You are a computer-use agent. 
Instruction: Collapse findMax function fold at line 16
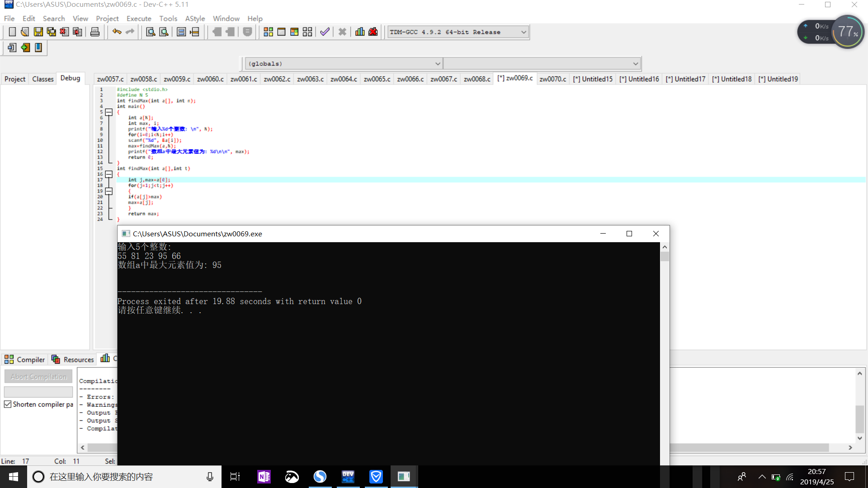(109, 174)
